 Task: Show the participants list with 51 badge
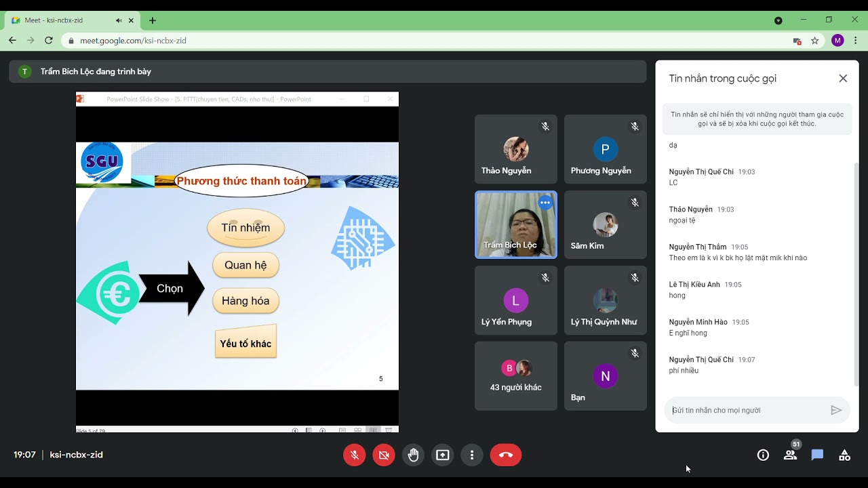pyautogui.click(x=791, y=455)
